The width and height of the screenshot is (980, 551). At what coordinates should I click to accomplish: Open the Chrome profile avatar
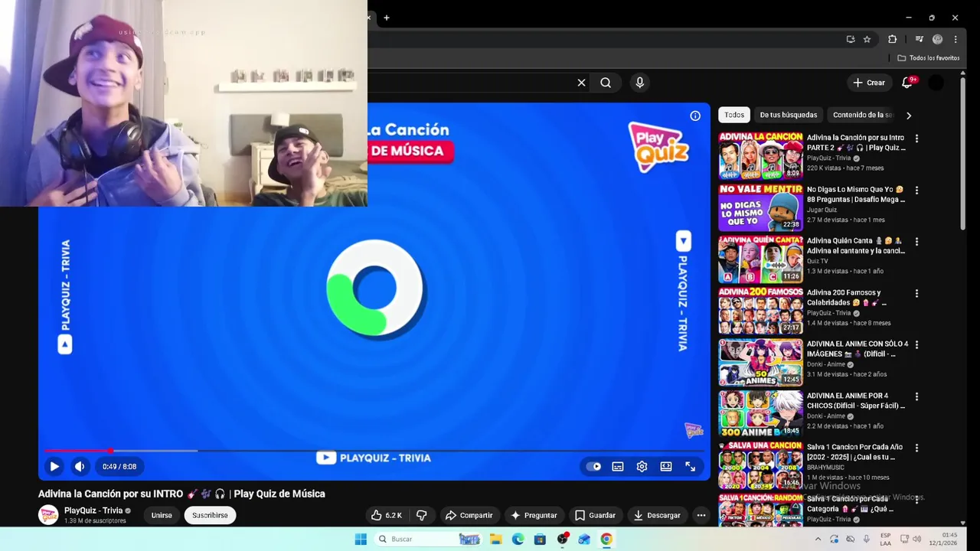tap(937, 39)
